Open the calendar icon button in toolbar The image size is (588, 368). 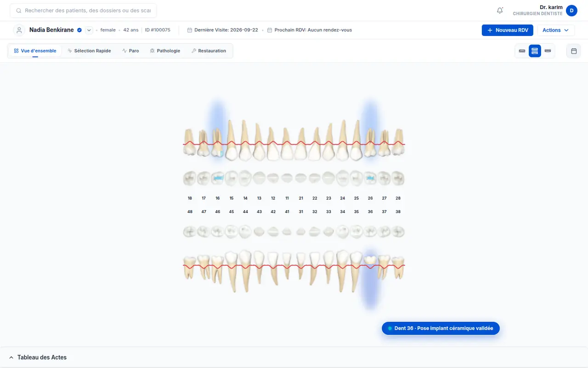point(574,51)
